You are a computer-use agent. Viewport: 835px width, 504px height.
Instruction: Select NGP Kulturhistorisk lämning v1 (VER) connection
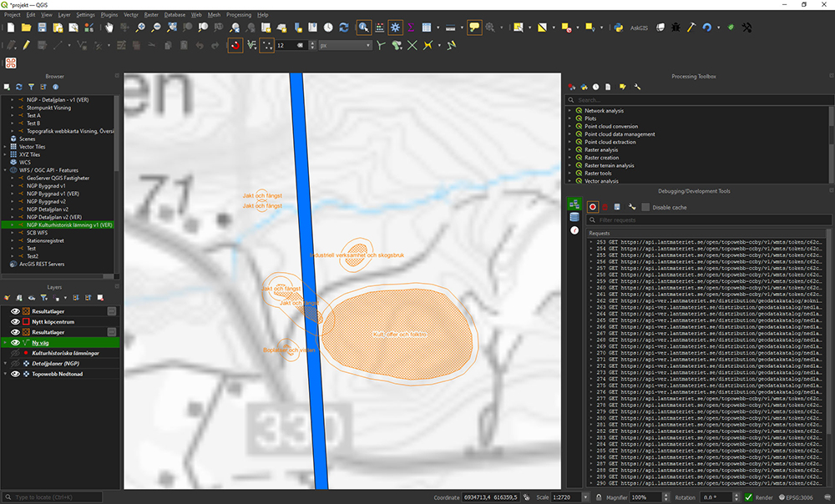coord(69,225)
